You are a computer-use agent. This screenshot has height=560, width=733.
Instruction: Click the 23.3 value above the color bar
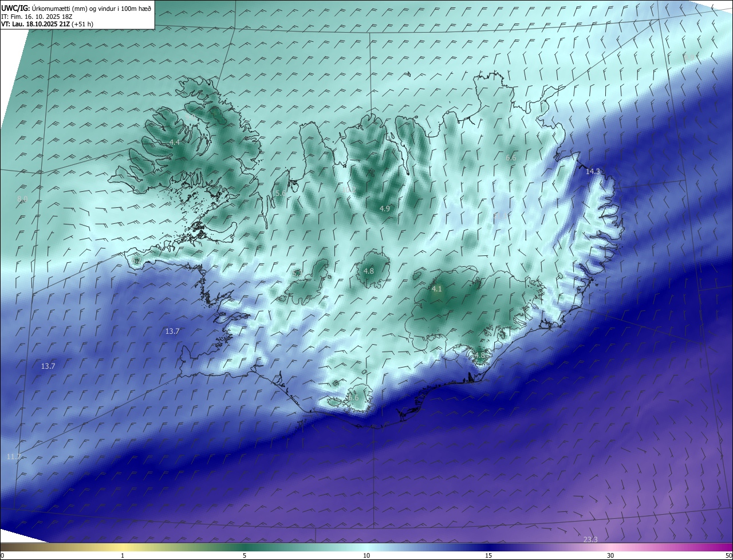pyautogui.click(x=590, y=539)
